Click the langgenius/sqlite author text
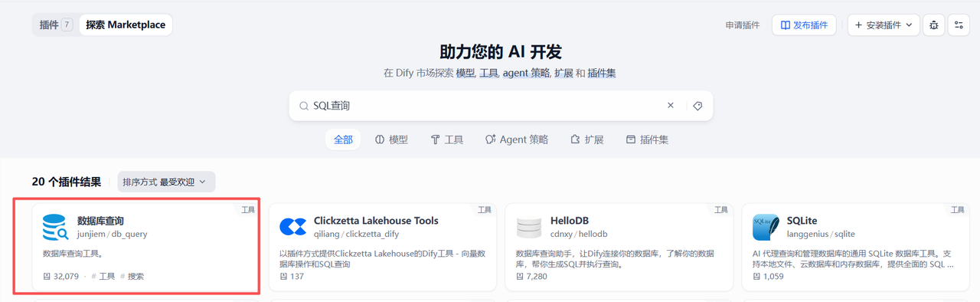Image resolution: width=980 pixels, height=302 pixels. 821,234
